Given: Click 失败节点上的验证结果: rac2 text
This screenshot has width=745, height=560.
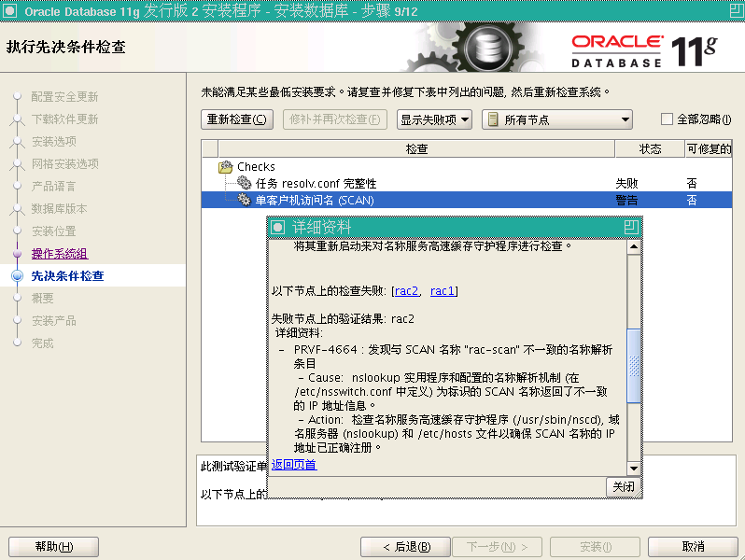Looking at the screenshot, I should 343,318.
